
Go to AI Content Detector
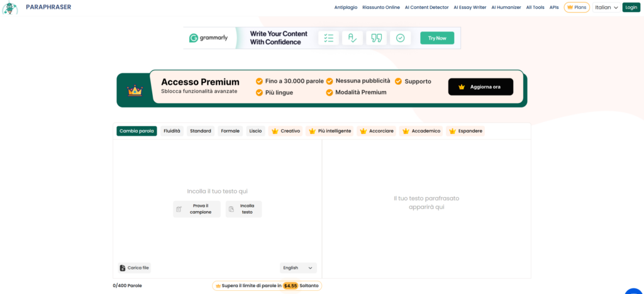pos(427,8)
